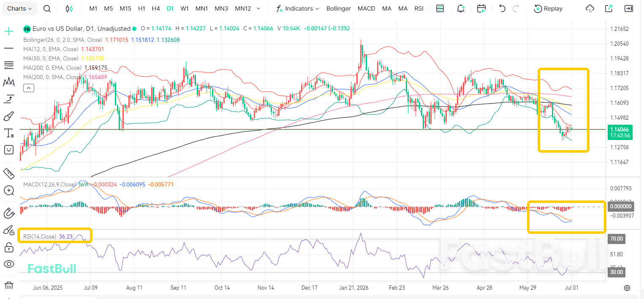Viewport: 644px width, 299px height.
Task: Undo the last chart action
Action: (502, 8)
